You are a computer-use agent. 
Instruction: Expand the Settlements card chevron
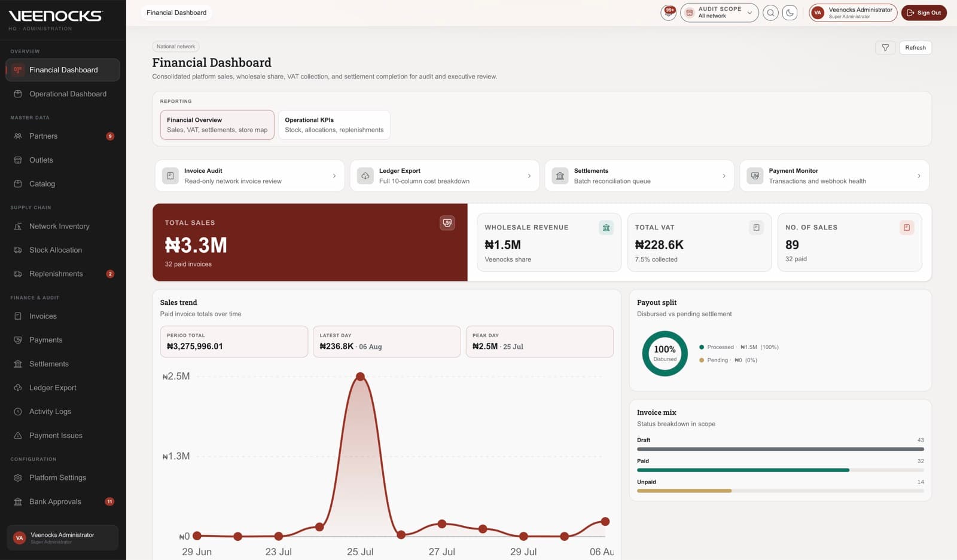(724, 176)
